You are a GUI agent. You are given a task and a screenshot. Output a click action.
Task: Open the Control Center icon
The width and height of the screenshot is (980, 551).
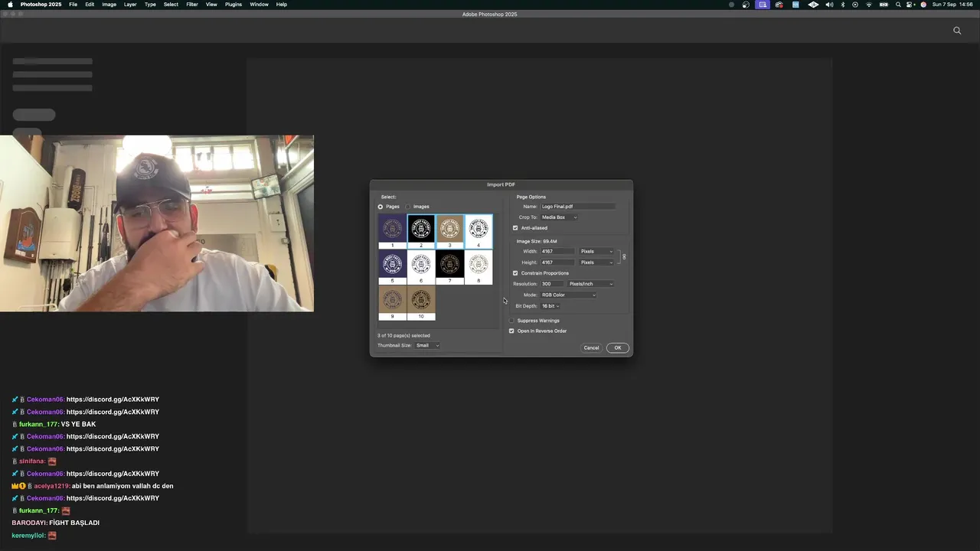click(909, 5)
